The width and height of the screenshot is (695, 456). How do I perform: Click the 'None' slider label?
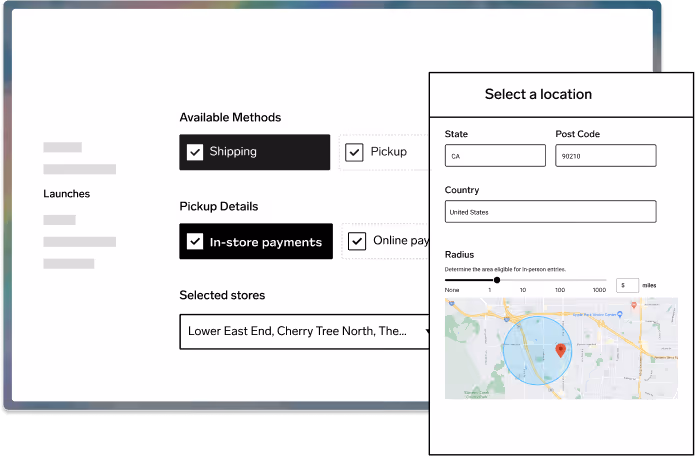pyautogui.click(x=452, y=290)
